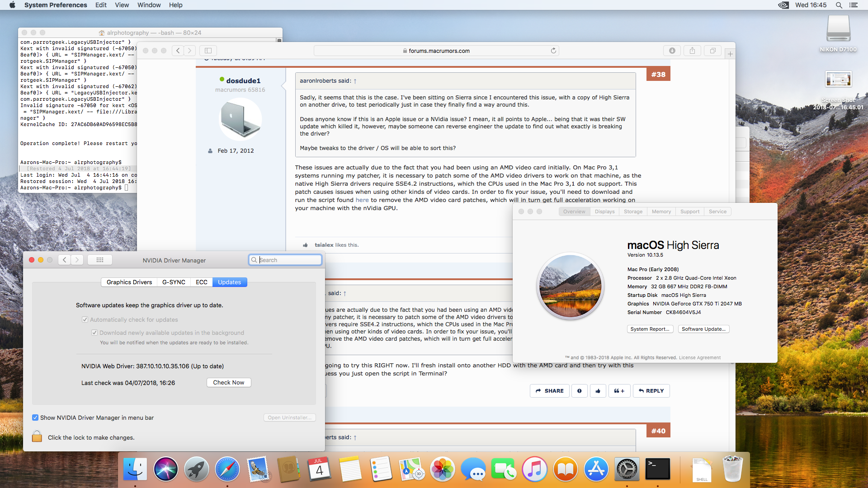
Task: Open Support tab in About This Mac
Action: (690, 211)
